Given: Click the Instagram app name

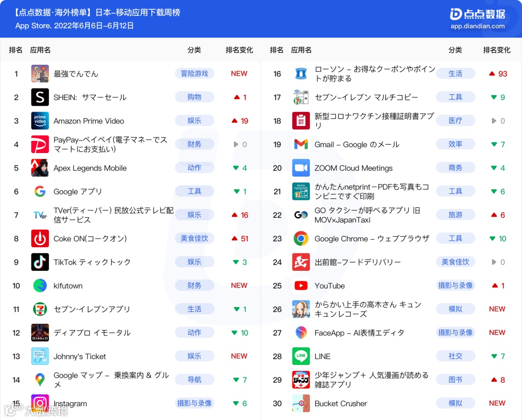Looking at the screenshot, I should (70, 404).
